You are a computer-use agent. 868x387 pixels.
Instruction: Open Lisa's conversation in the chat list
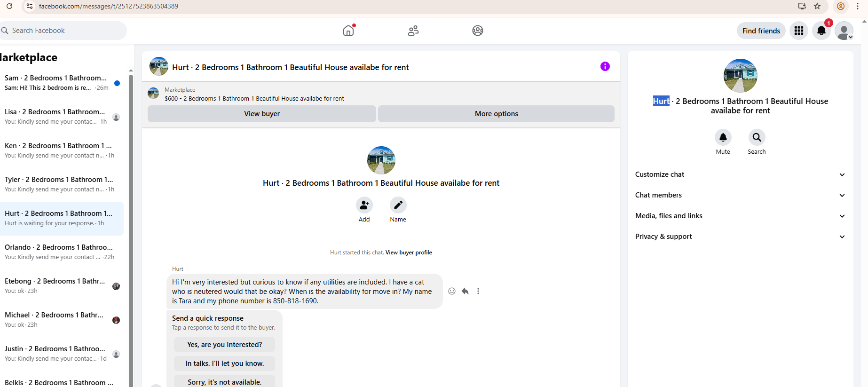(x=62, y=117)
